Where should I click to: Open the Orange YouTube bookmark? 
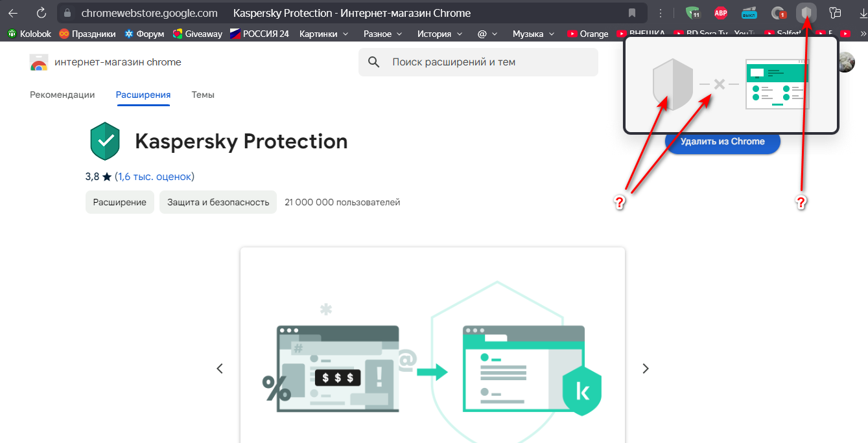tap(588, 34)
